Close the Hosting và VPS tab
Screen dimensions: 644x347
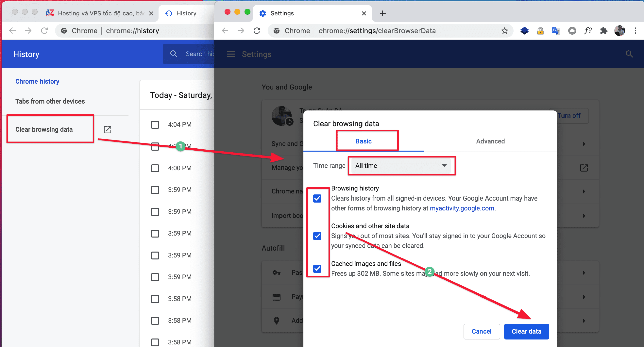pos(151,13)
